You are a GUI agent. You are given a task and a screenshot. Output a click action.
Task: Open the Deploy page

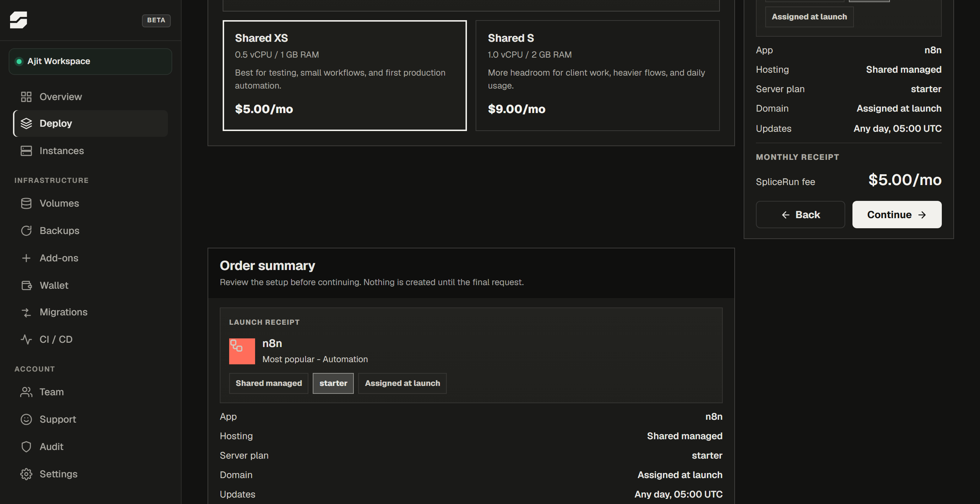click(90, 123)
